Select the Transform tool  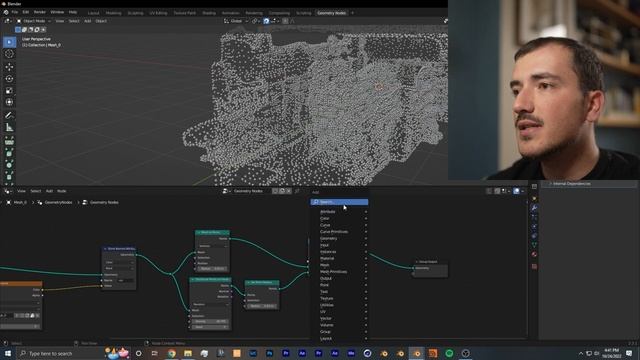pos(9,102)
